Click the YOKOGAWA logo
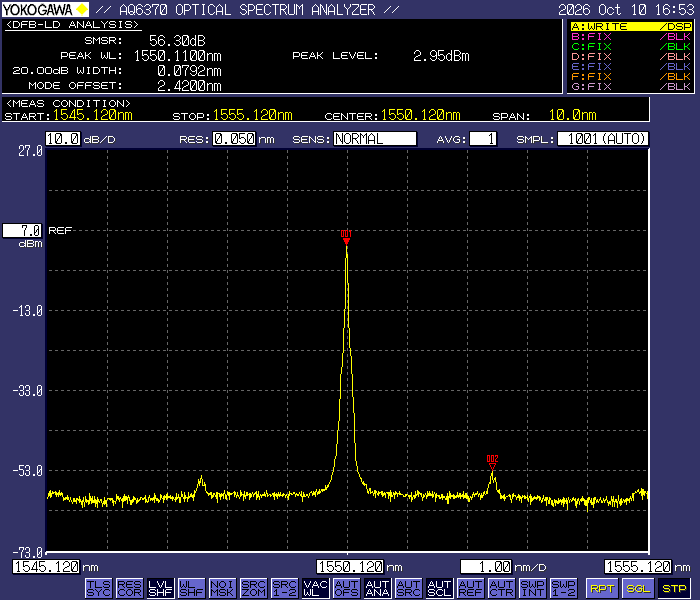This screenshot has height=600, width=700. [x=45, y=9]
